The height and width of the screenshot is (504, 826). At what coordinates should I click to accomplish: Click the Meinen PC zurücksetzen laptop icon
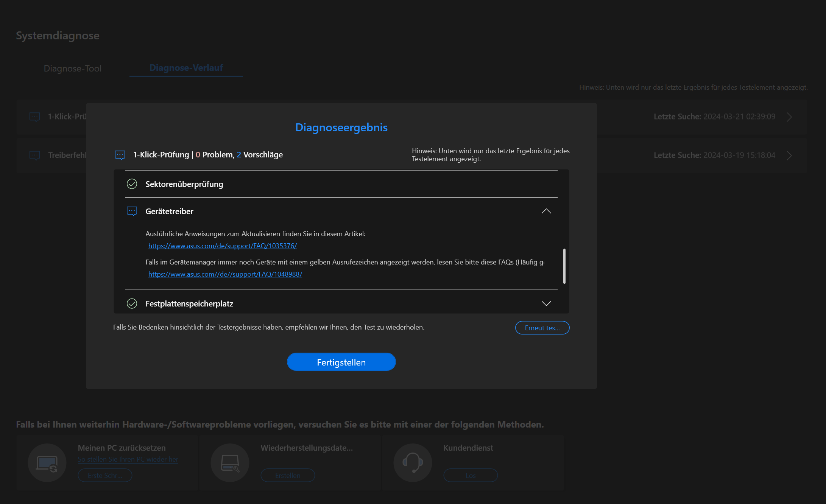(x=47, y=463)
